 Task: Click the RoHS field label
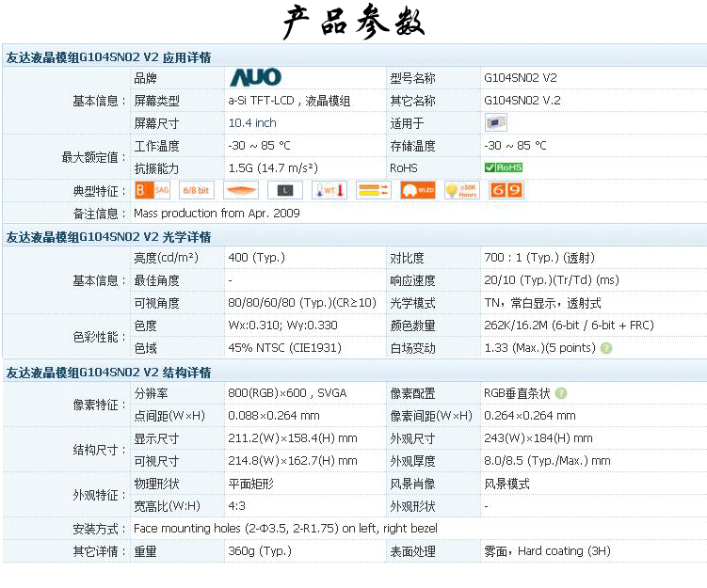[404, 167]
